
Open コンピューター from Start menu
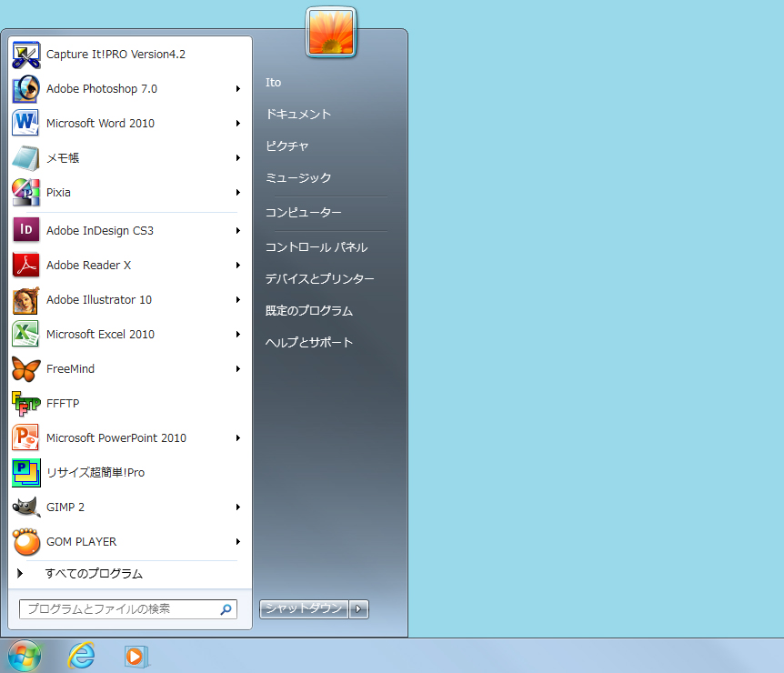[x=303, y=213]
